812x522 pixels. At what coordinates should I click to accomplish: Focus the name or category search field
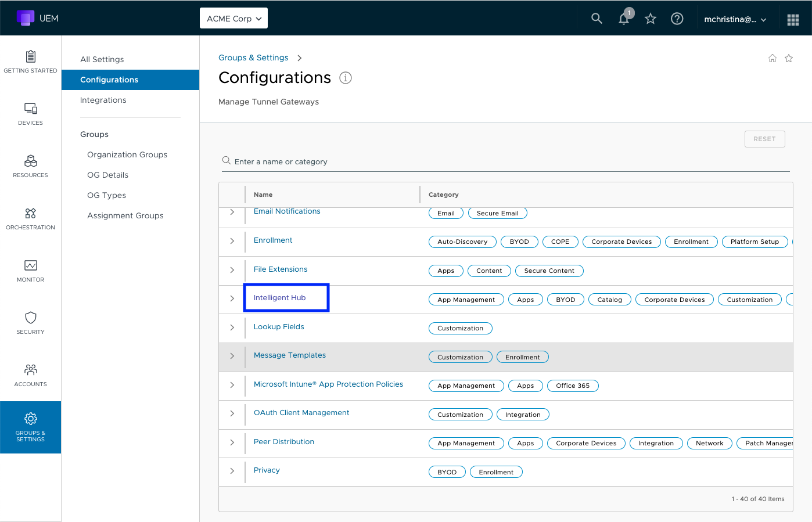pyautogui.click(x=505, y=161)
